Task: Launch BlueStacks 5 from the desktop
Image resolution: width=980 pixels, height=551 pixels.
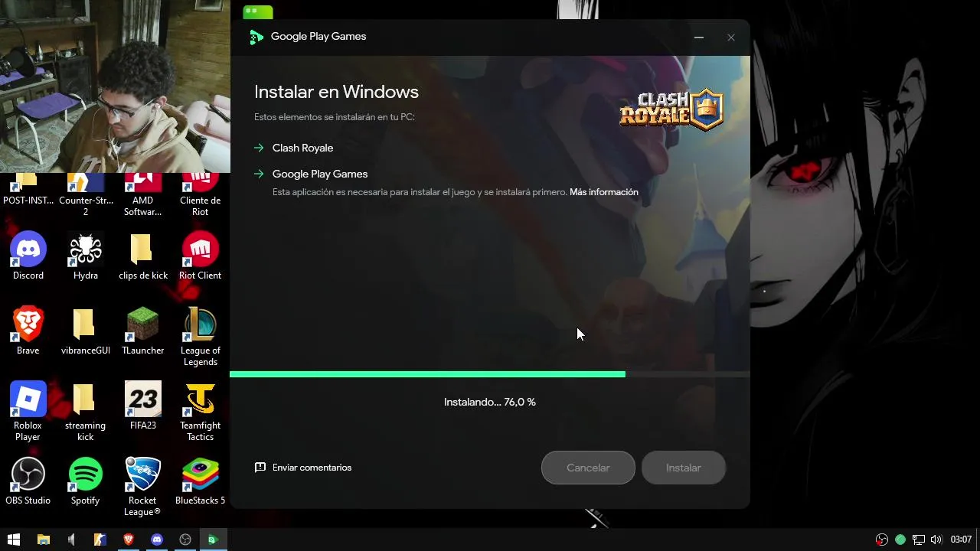Action: (x=200, y=481)
